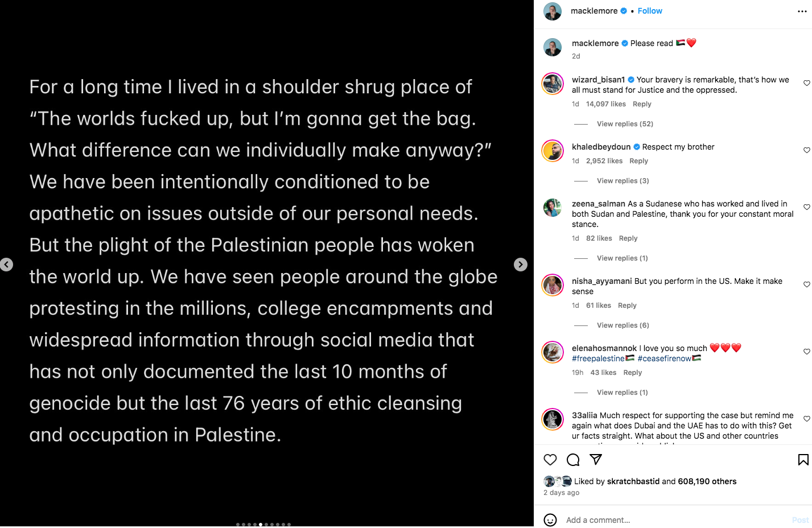Viewport: 812px width, 528px height.
Task: Expand the 6 replies under nisha_ayyamani's comment
Action: (x=623, y=325)
